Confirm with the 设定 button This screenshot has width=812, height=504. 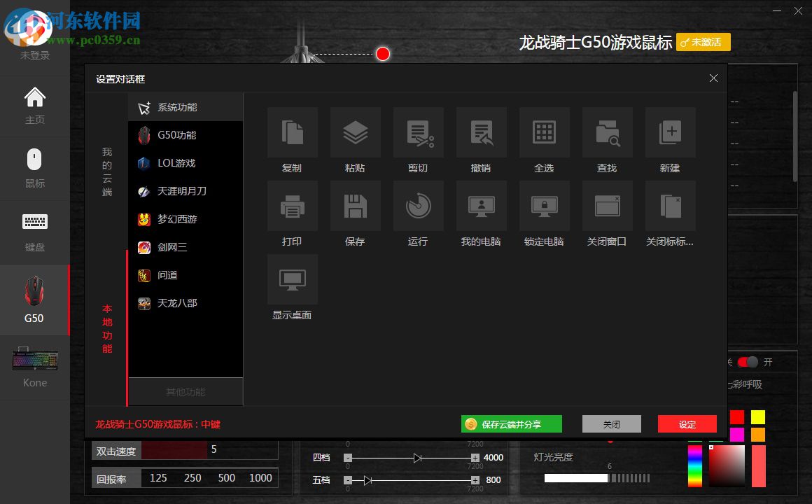[687, 424]
